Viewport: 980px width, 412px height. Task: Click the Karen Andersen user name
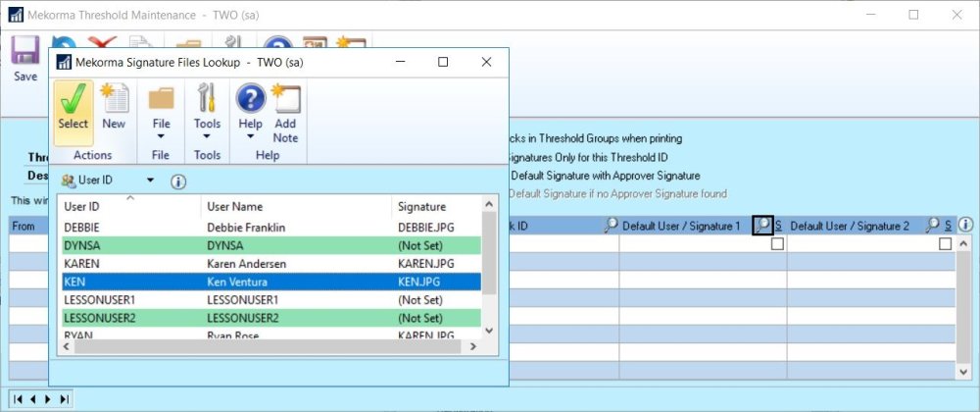tap(246, 264)
